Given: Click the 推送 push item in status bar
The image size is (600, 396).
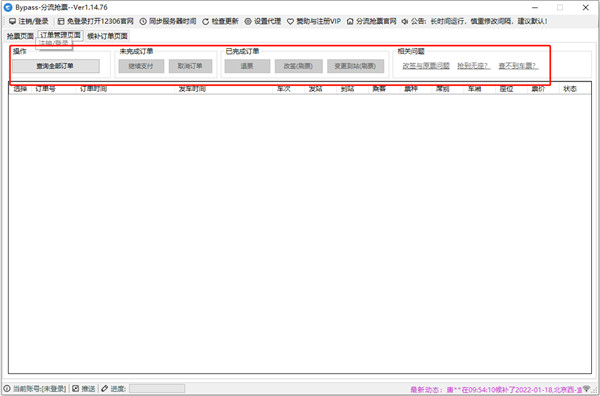Looking at the screenshot, I should coord(84,389).
